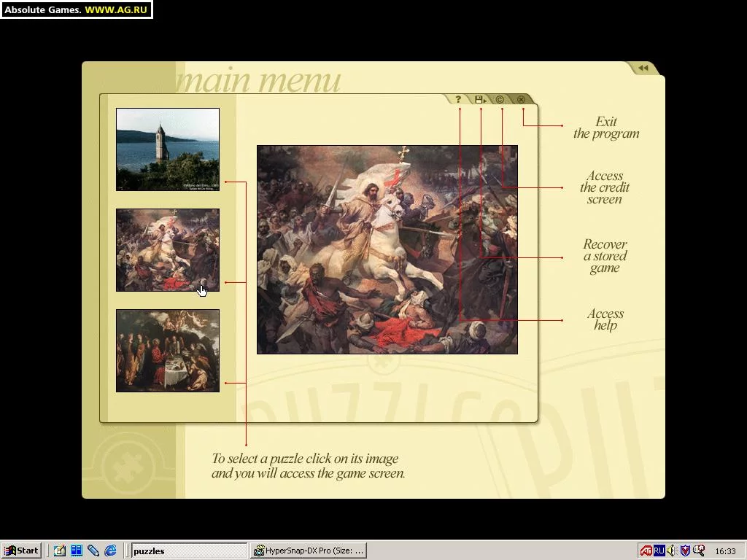Viewport: 747px width, 560px height.
Task: Launch the notepad-with-pencil quick launch icon
Action: coord(60,551)
